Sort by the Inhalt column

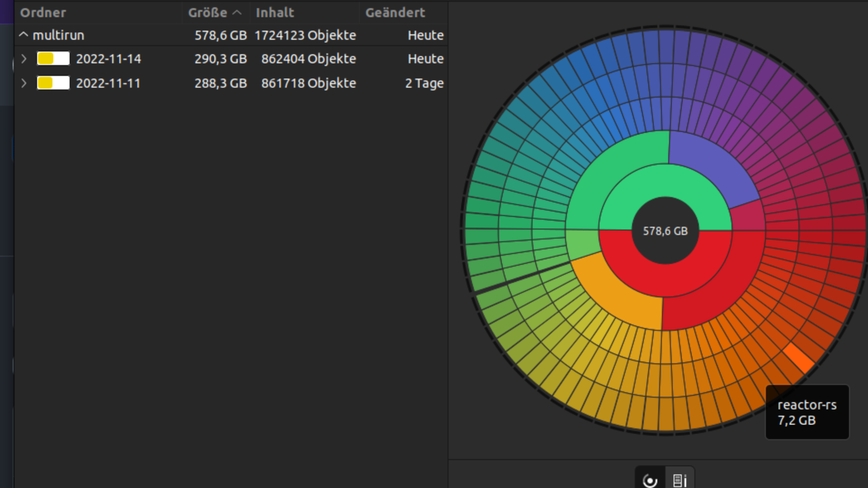point(275,13)
